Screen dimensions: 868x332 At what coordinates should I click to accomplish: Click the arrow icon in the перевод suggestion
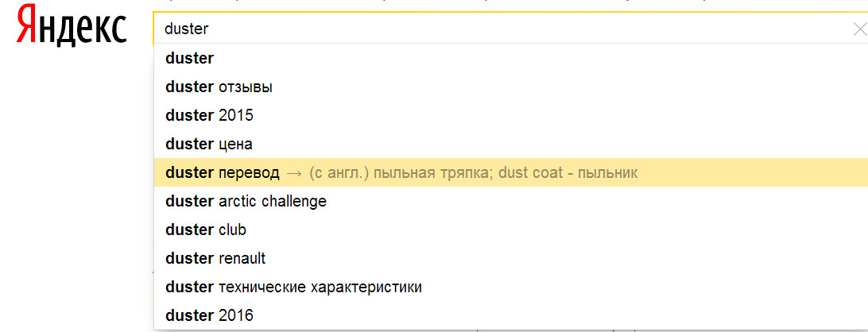(294, 173)
